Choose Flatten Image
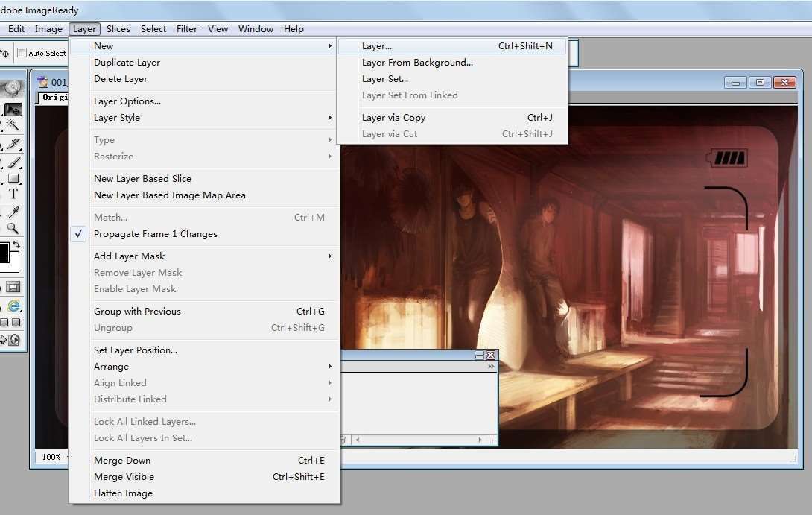The height and width of the screenshot is (515, 812). [x=204, y=493]
